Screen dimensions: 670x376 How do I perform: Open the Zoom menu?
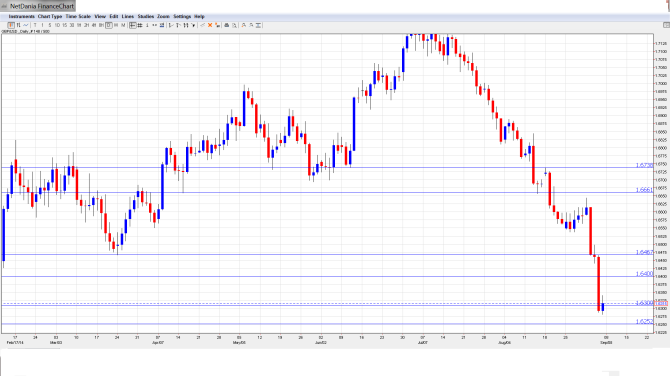pyautogui.click(x=163, y=16)
